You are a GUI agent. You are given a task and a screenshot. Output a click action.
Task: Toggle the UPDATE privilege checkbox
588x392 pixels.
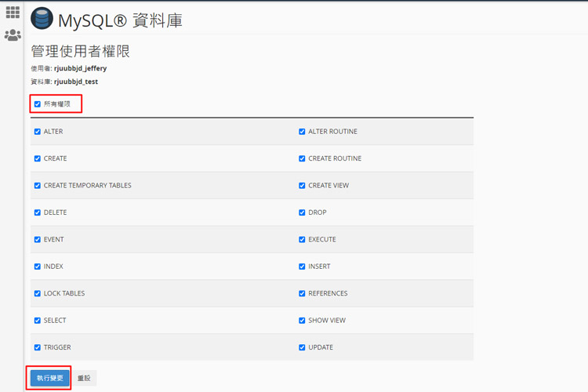click(302, 348)
